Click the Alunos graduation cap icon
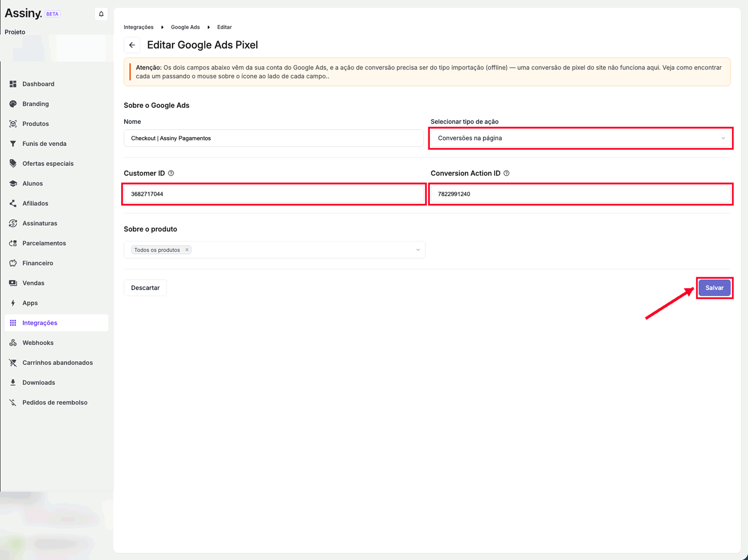Viewport: 748px width, 560px height. point(13,184)
